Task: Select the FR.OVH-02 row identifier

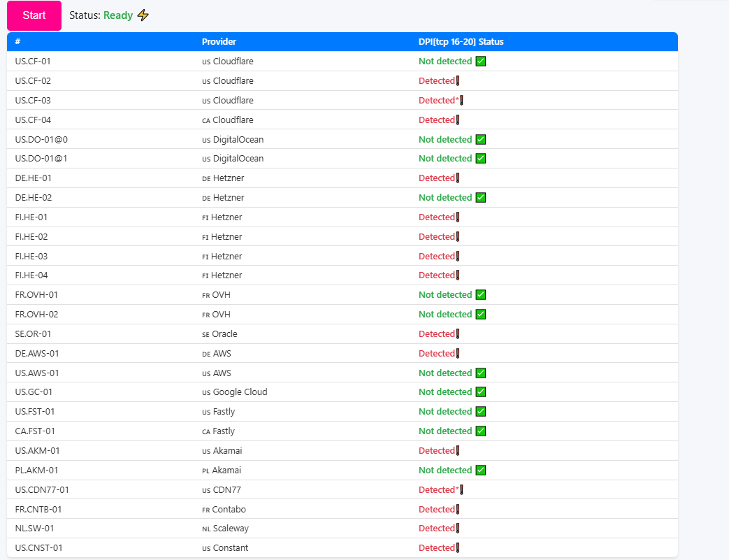Action: click(x=36, y=315)
